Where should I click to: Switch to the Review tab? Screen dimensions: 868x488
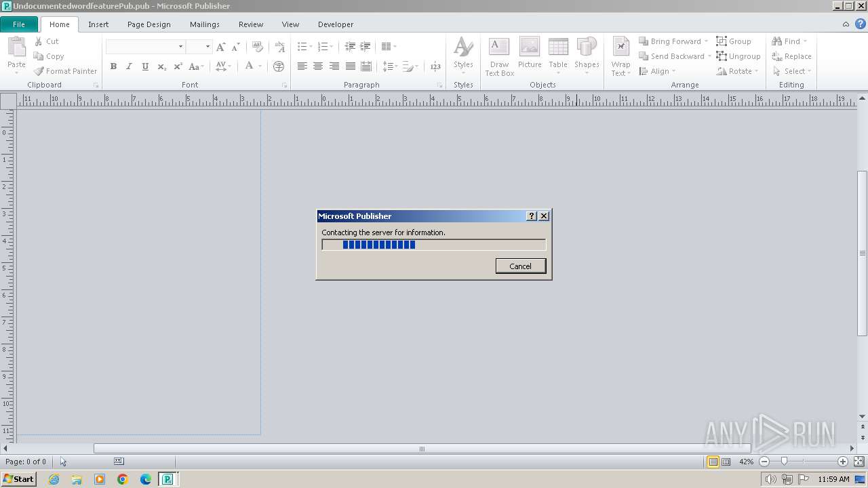pos(251,24)
